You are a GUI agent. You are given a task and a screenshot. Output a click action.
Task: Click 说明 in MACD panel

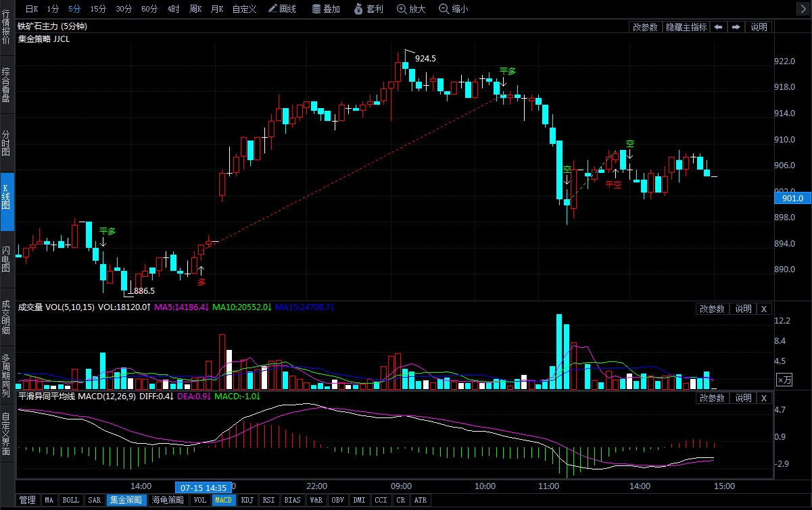click(x=743, y=398)
